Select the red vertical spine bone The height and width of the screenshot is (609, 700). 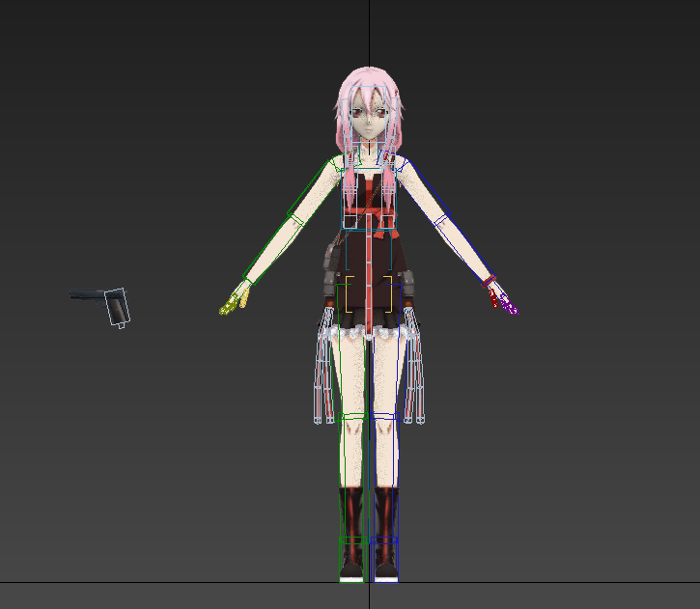click(369, 276)
